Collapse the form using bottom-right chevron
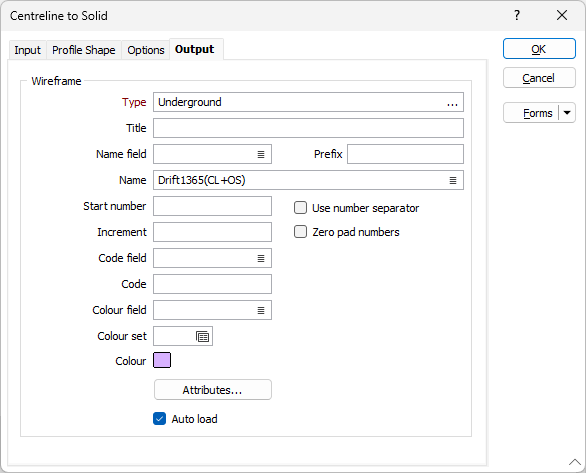This screenshot has width=586, height=473. click(x=575, y=462)
